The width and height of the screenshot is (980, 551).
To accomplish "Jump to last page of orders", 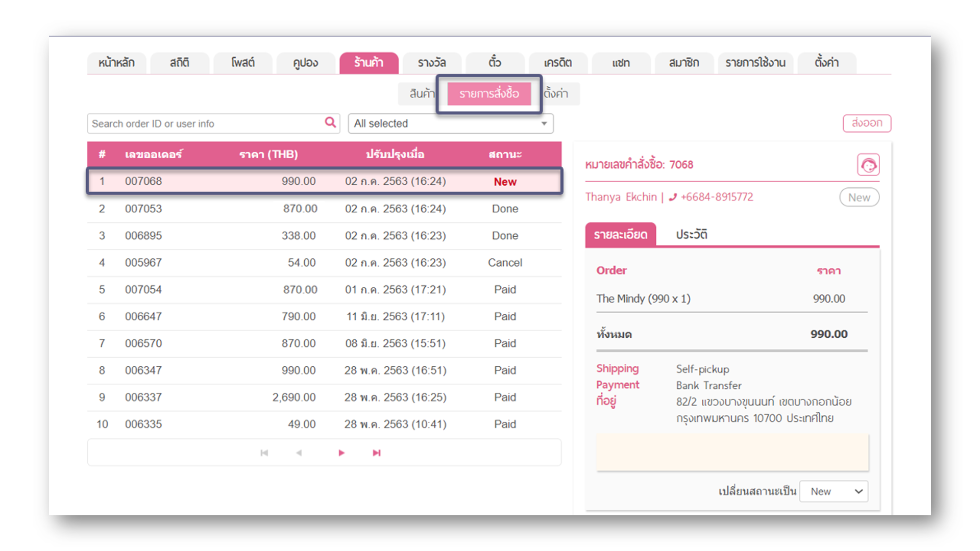I will 377,453.
